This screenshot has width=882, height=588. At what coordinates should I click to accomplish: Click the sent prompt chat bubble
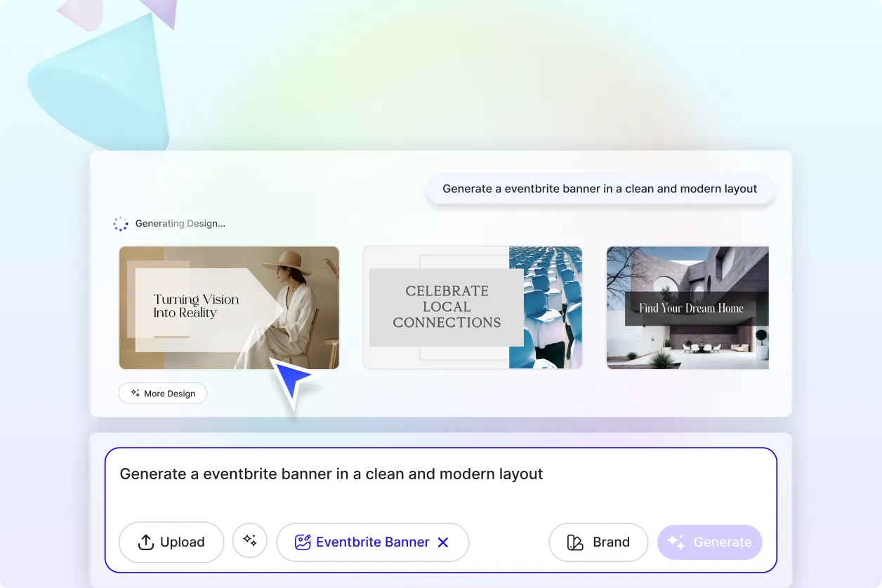[x=600, y=189]
